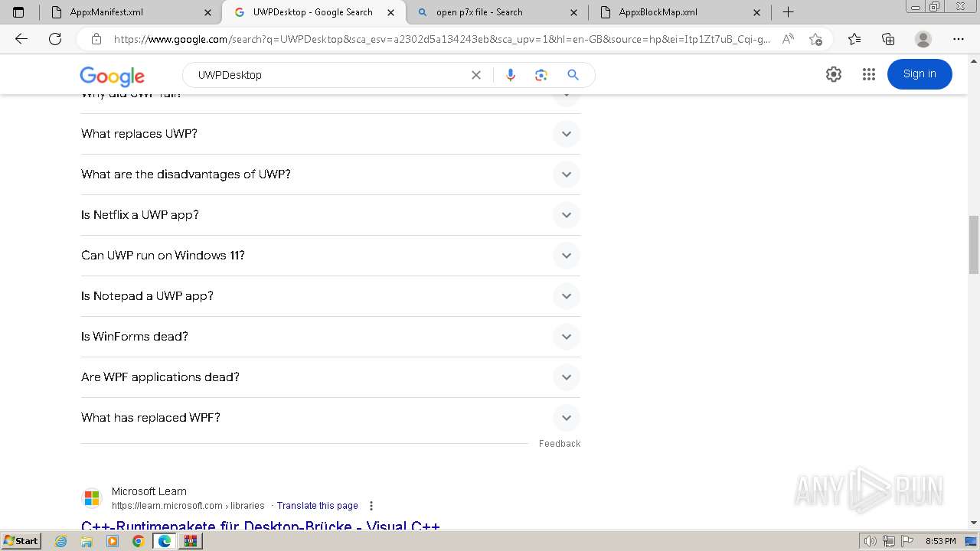This screenshot has height=551, width=980.
Task: Add page to favorites star-plus icon
Action: click(815, 39)
